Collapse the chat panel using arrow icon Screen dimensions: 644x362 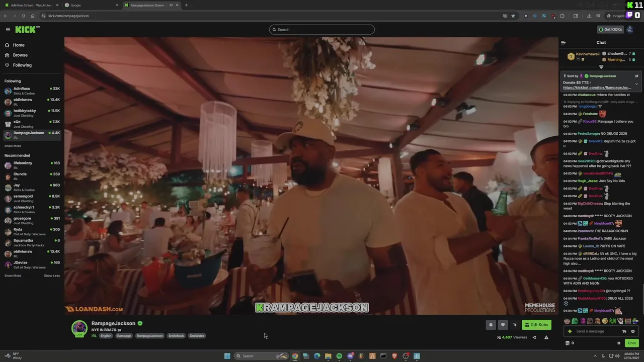point(563,43)
